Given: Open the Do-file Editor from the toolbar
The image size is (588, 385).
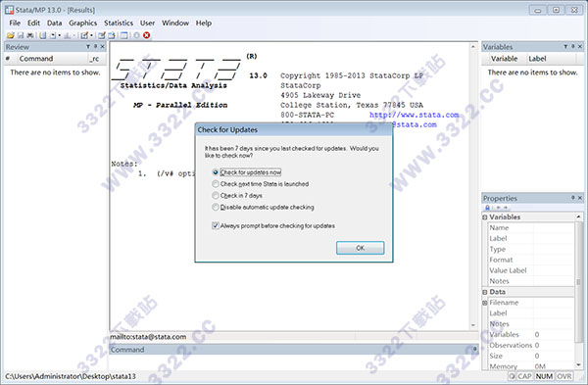Looking at the screenshot, I should (84, 35).
